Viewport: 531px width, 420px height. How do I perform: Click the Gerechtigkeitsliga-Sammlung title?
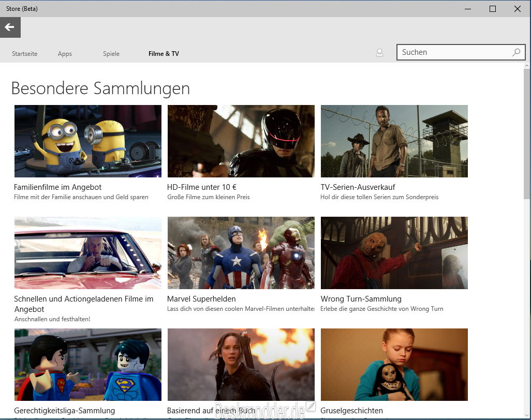click(64, 411)
